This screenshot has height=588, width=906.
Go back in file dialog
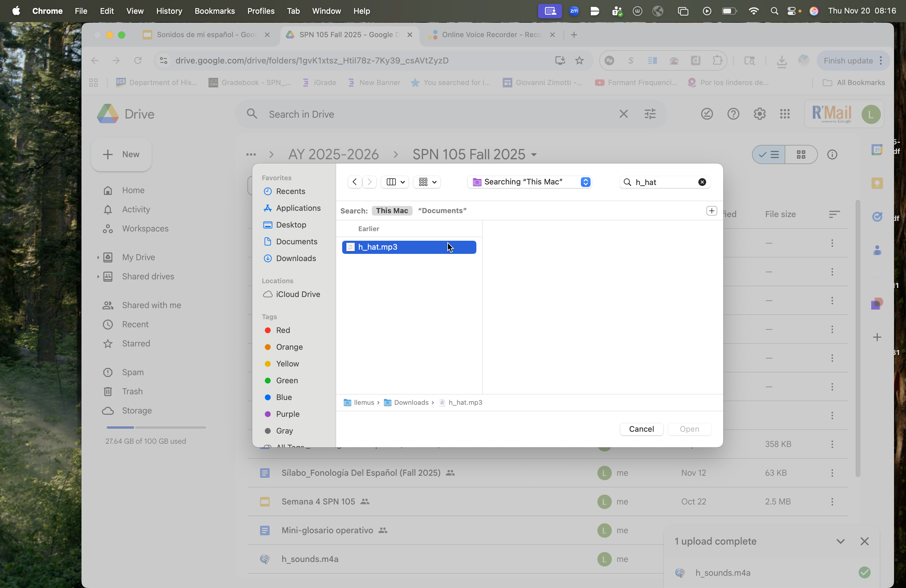355,182
